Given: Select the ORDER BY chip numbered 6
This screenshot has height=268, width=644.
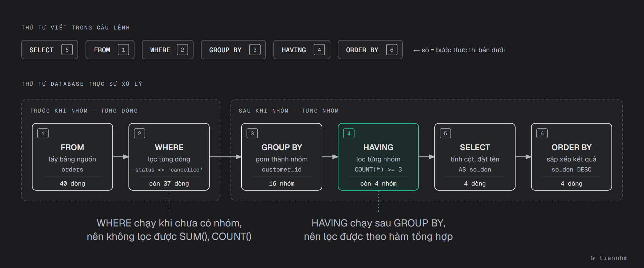Looking at the screenshot, I should coord(370,50).
